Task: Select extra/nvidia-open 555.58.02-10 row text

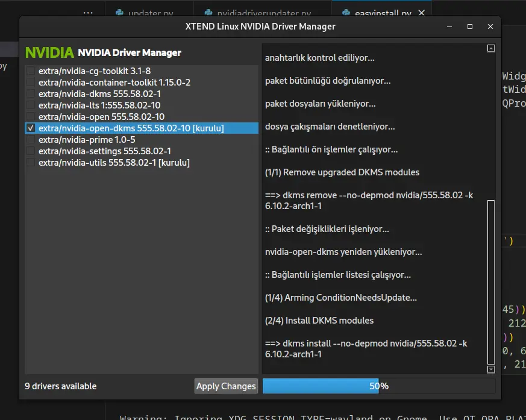Action: (102, 116)
